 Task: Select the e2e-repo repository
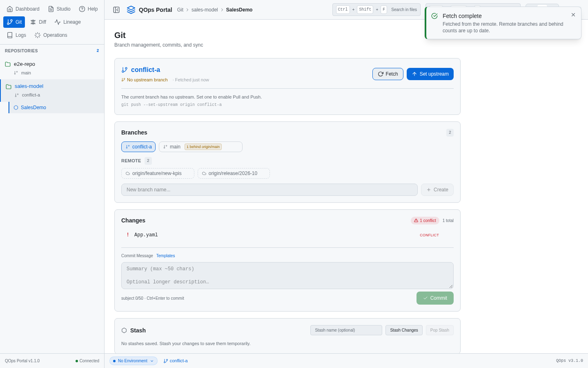click(x=52, y=68)
